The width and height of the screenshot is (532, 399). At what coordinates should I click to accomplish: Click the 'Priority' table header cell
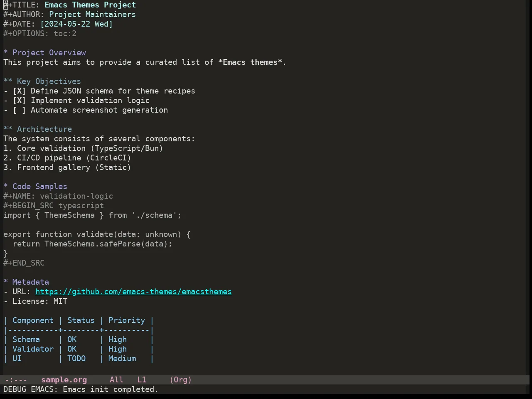click(x=127, y=320)
